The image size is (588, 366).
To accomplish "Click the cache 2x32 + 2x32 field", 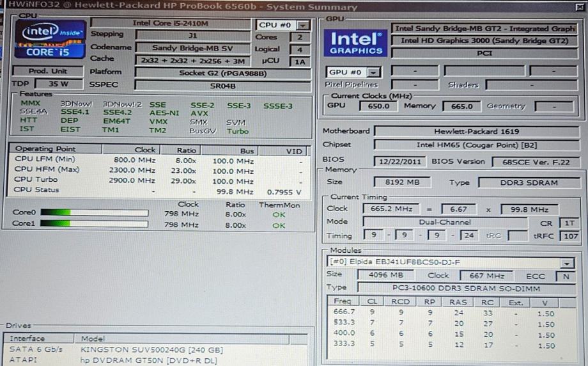I will [193, 60].
